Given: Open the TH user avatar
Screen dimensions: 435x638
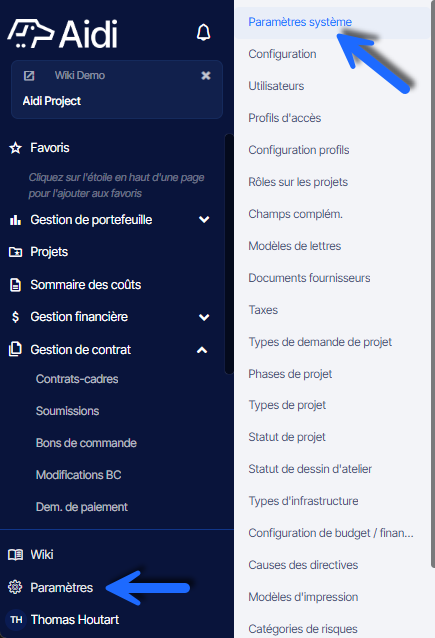Looking at the screenshot, I should pos(16,620).
